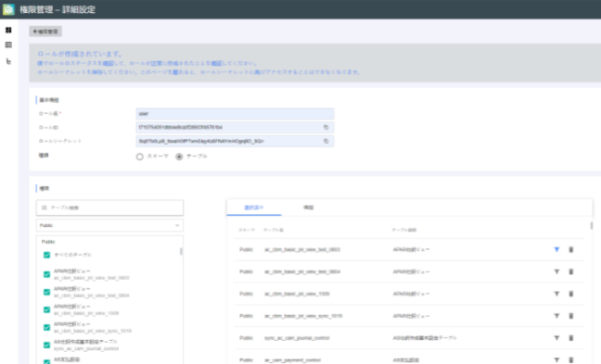Select the スキーマ radio button

click(139, 157)
